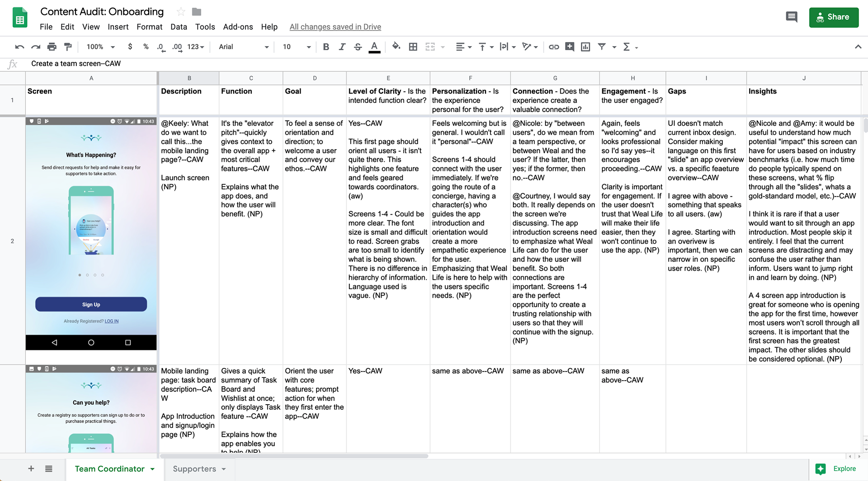Open the text color picker
The width and height of the screenshot is (868, 481).
[x=374, y=47]
